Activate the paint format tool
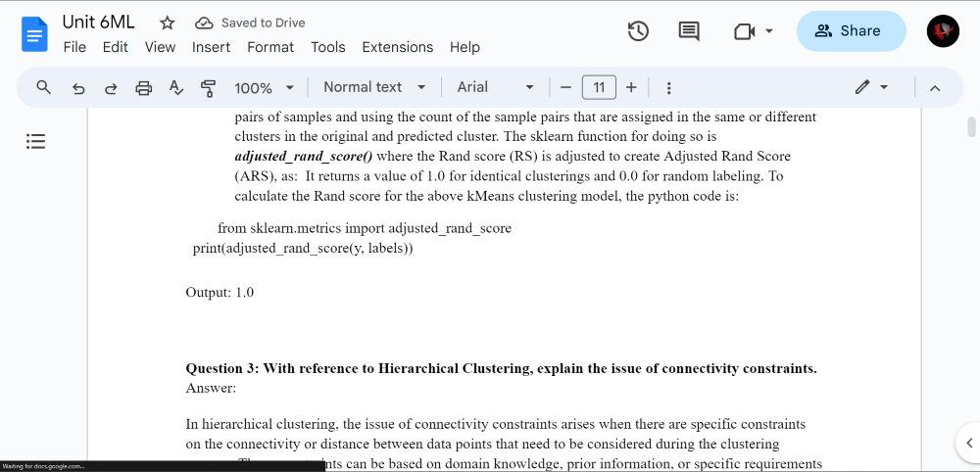The width and height of the screenshot is (980, 472). coord(208,88)
